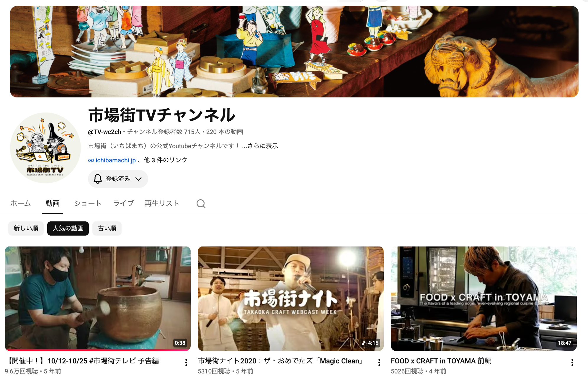
Task: Click the @TV-wc2ch channel handle
Action: click(104, 132)
